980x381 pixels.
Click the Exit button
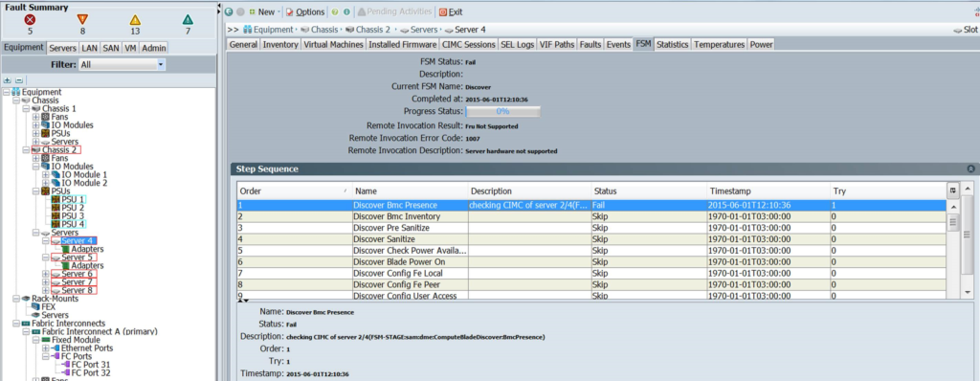coord(451,11)
